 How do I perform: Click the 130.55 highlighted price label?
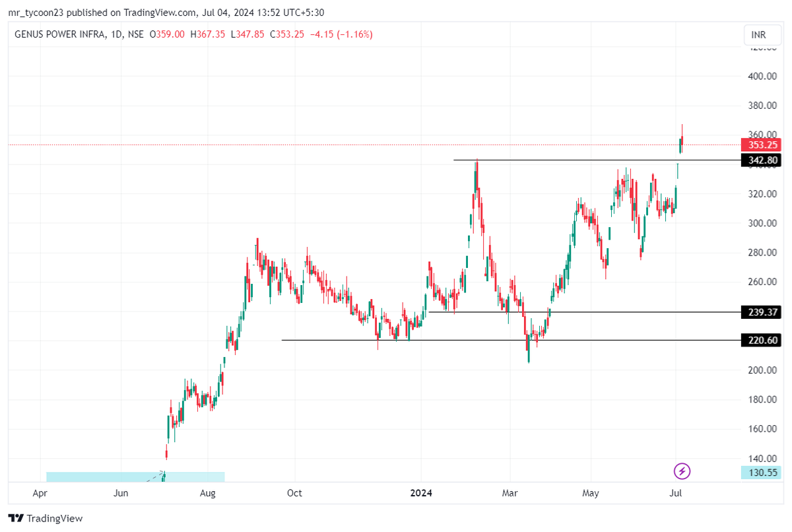point(761,472)
